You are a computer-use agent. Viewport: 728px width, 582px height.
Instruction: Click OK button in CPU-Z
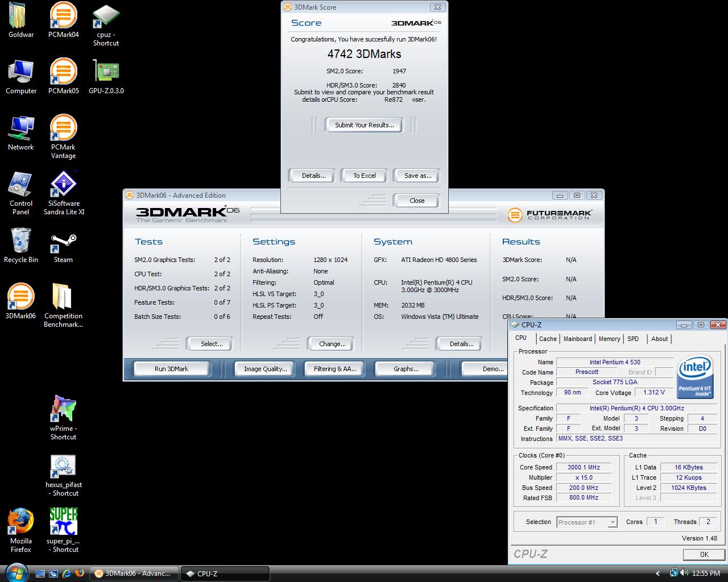click(704, 554)
